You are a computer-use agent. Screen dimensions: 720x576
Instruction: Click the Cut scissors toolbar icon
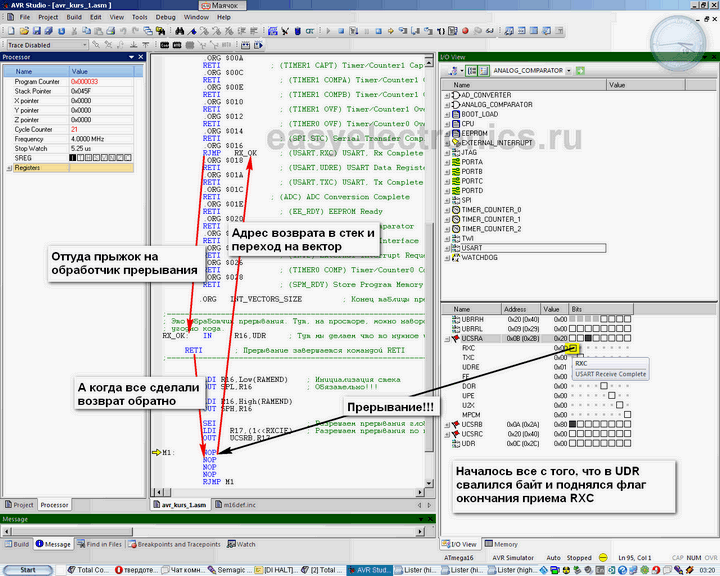[74, 31]
